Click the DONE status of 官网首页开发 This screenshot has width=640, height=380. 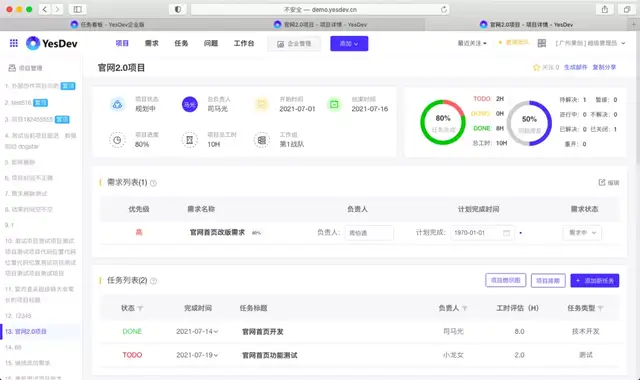(x=132, y=331)
